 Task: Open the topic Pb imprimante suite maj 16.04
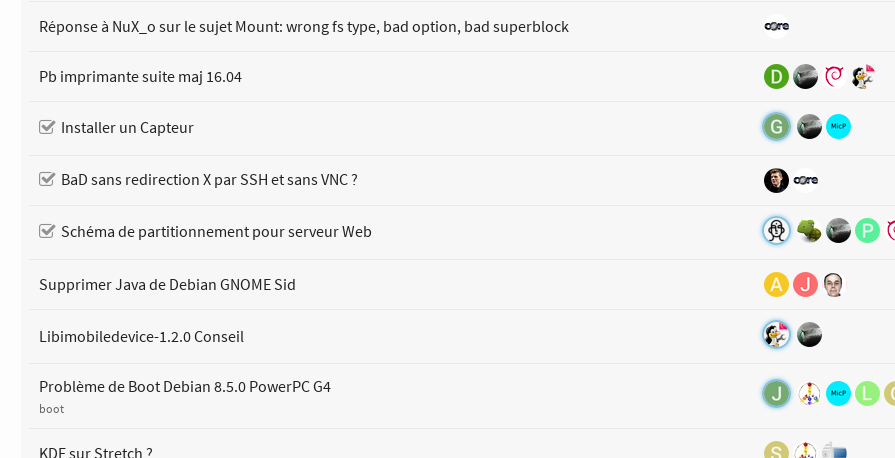click(x=140, y=77)
